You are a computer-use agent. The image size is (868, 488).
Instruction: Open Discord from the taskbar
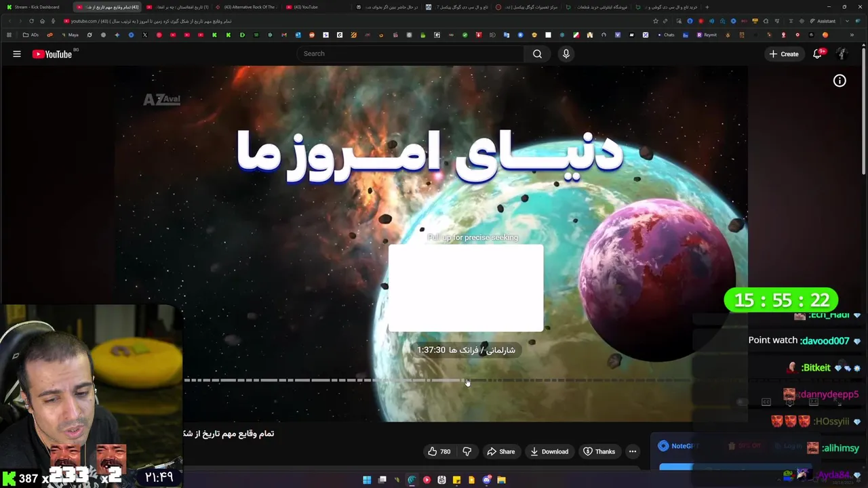486,480
